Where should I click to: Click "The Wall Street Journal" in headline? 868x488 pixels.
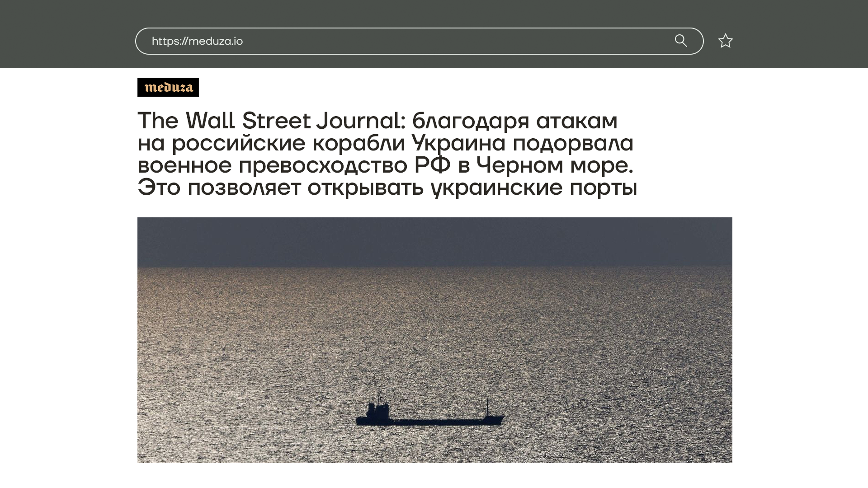(269, 121)
